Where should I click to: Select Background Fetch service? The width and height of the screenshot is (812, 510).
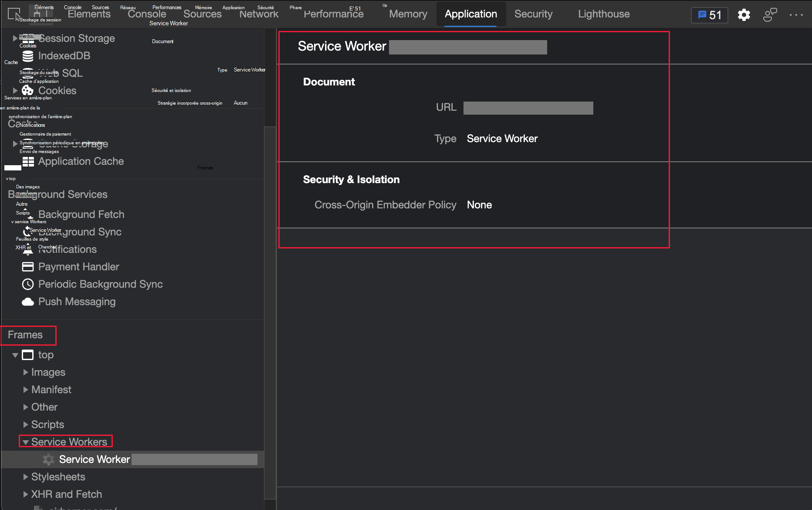click(x=81, y=214)
